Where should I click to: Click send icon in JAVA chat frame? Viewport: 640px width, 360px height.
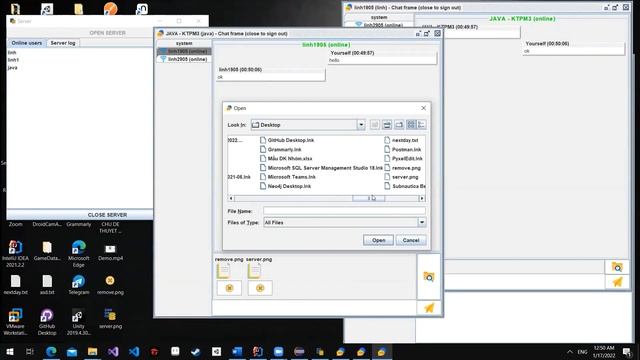429,308
